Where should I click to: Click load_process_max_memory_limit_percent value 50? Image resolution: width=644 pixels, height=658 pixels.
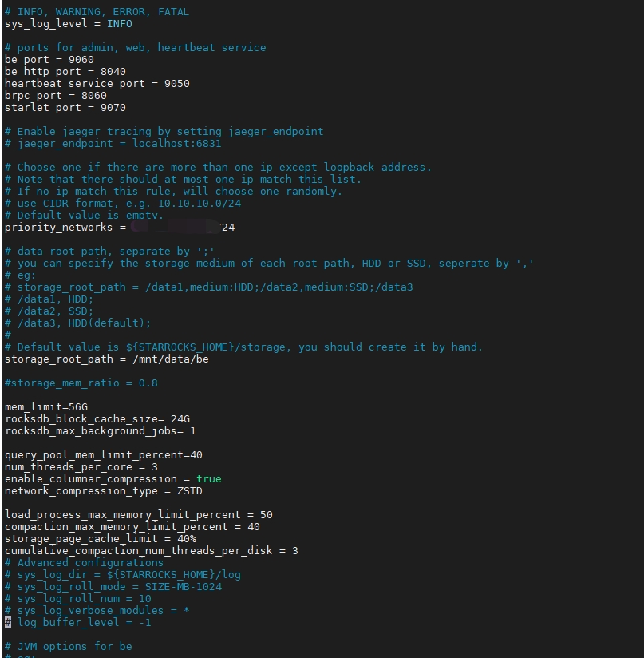tap(267, 515)
